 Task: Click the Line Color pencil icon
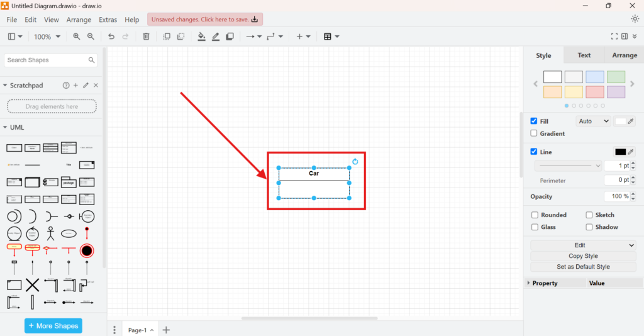pos(216,36)
